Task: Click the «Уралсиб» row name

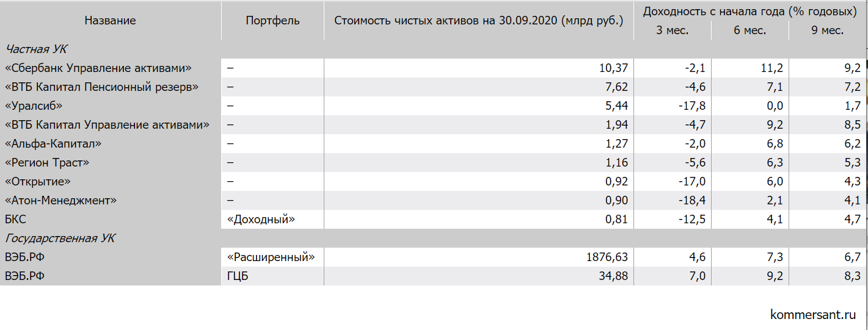Action: click(x=34, y=106)
